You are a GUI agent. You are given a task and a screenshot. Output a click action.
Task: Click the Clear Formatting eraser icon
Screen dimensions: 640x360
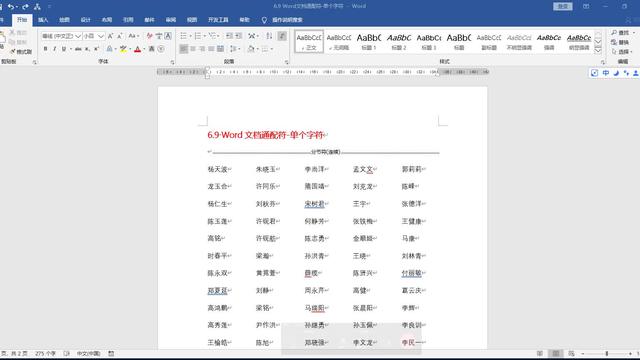(149, 36)
